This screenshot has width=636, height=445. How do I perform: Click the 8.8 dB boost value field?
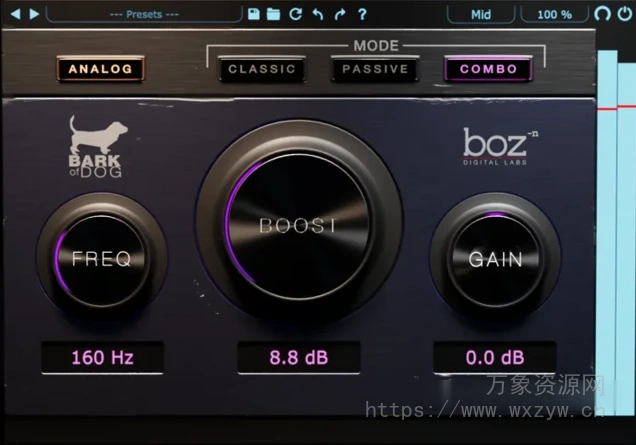coord(299,358)
